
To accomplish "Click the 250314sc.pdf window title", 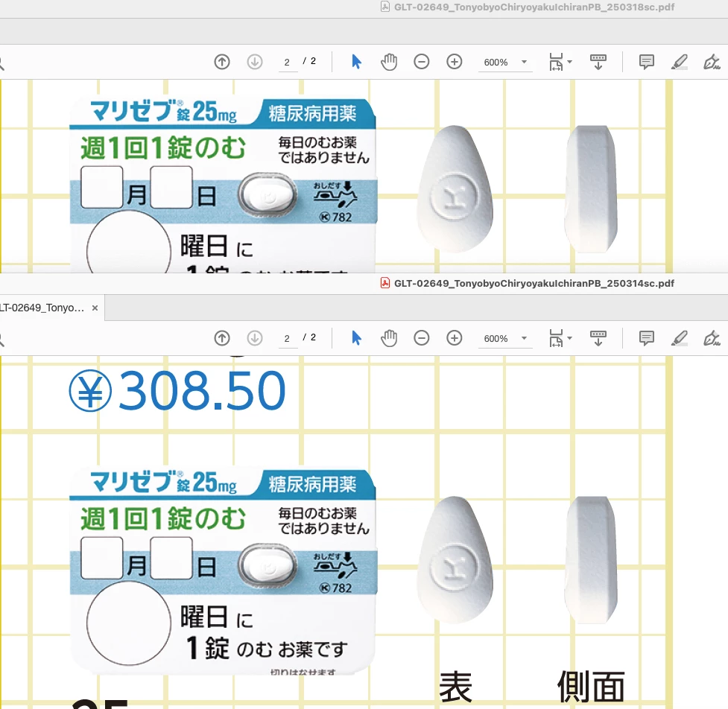I will pos(534,283).
